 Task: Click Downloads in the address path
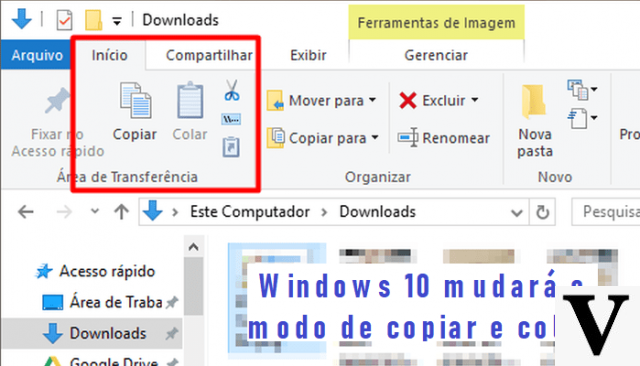pos(378,212)
